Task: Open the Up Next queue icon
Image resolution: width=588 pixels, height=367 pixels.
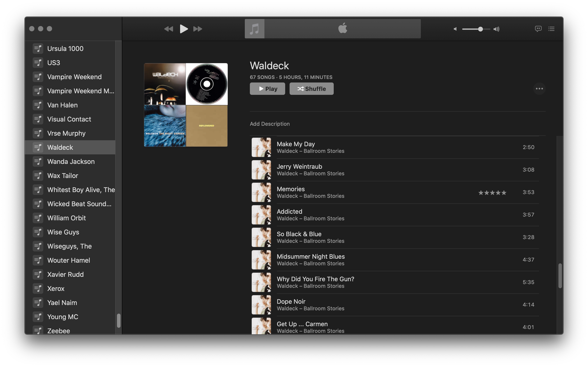Action: pos(551,29)
